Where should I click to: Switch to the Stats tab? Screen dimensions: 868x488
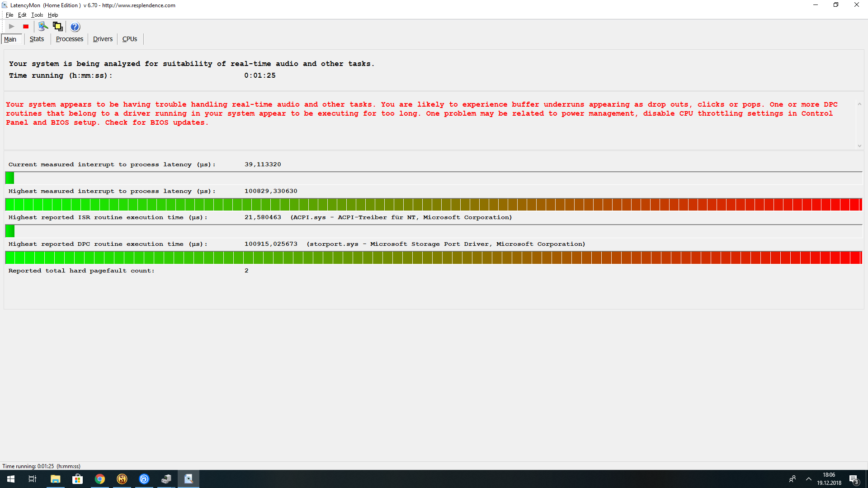point(37,39)
